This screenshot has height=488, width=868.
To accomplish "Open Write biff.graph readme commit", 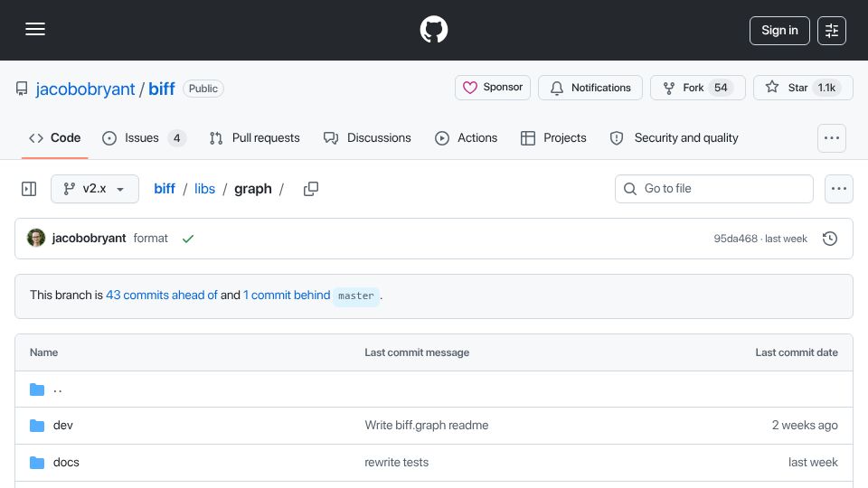I will pyautogui.click(x=426, y=425).
